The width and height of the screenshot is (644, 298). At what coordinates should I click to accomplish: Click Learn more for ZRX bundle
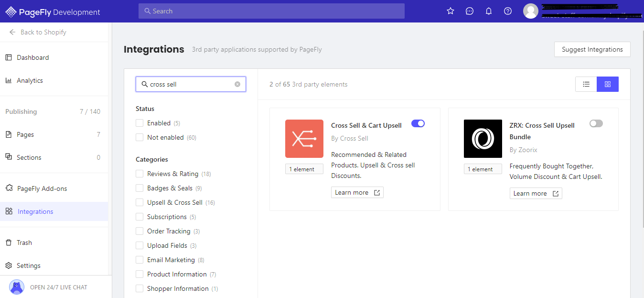(536, 193)
